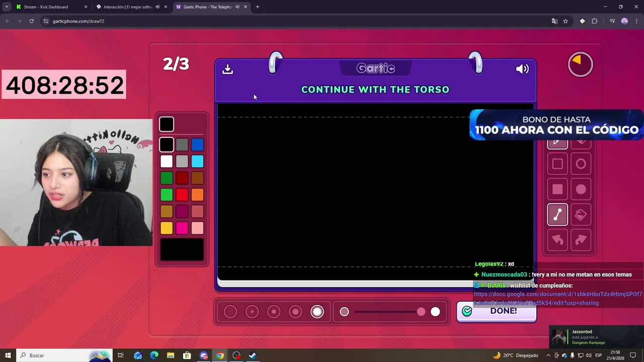Open the browser extensions menu

[x=595, y=21]
